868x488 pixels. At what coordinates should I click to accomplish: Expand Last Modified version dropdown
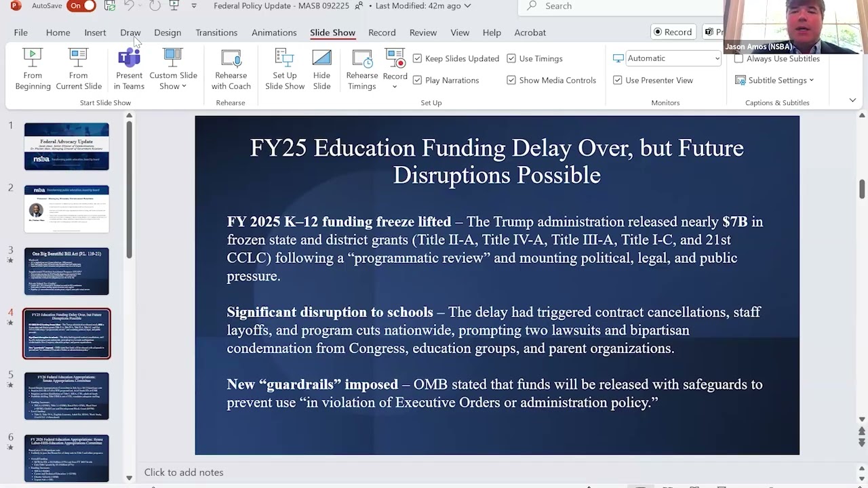point(467,6)
